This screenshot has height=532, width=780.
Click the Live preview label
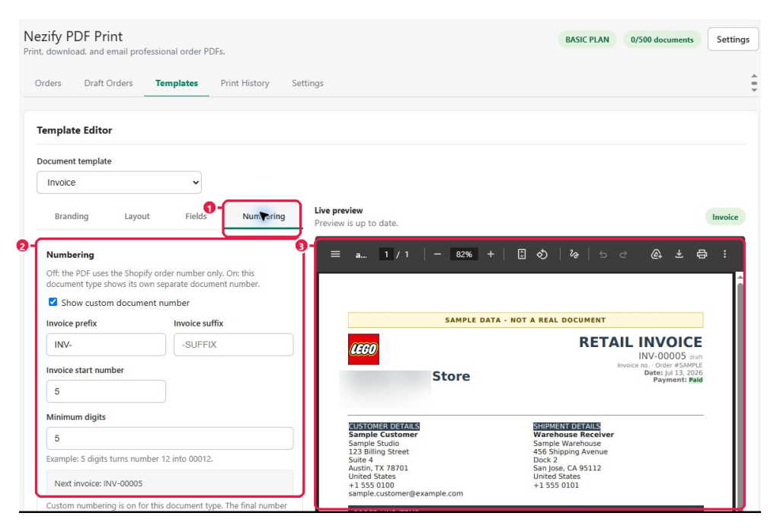coord(338,210)
